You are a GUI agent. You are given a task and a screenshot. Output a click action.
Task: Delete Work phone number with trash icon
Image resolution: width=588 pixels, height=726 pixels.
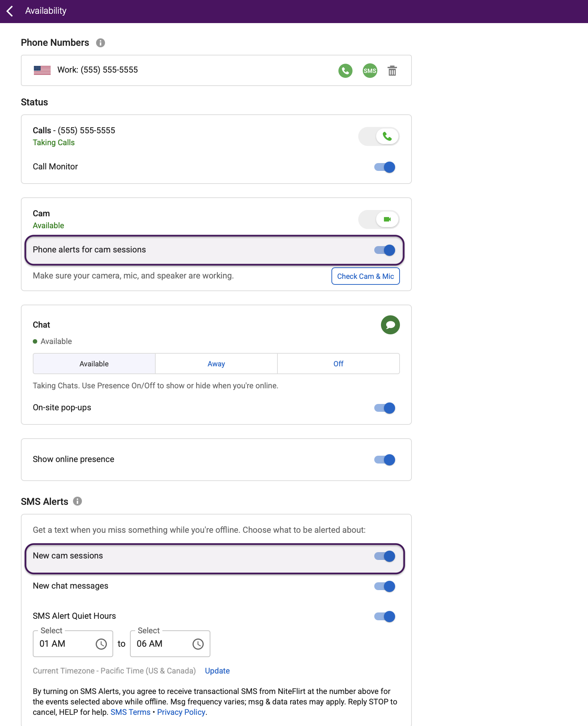[392, 71]
